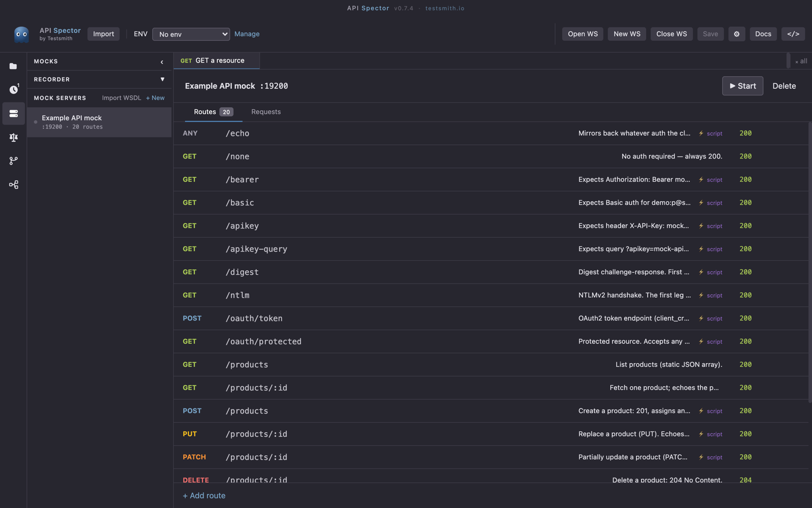Close all tabs with × all

coord(801,61)
